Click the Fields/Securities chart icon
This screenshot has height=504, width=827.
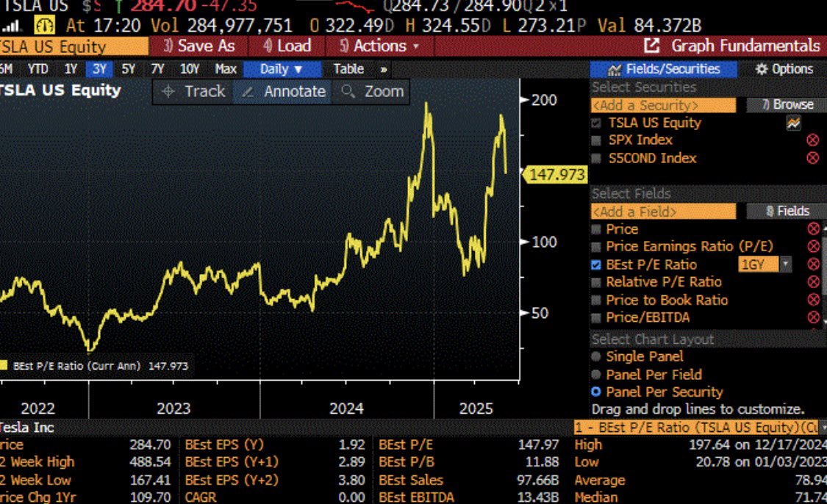coord(614,69)
